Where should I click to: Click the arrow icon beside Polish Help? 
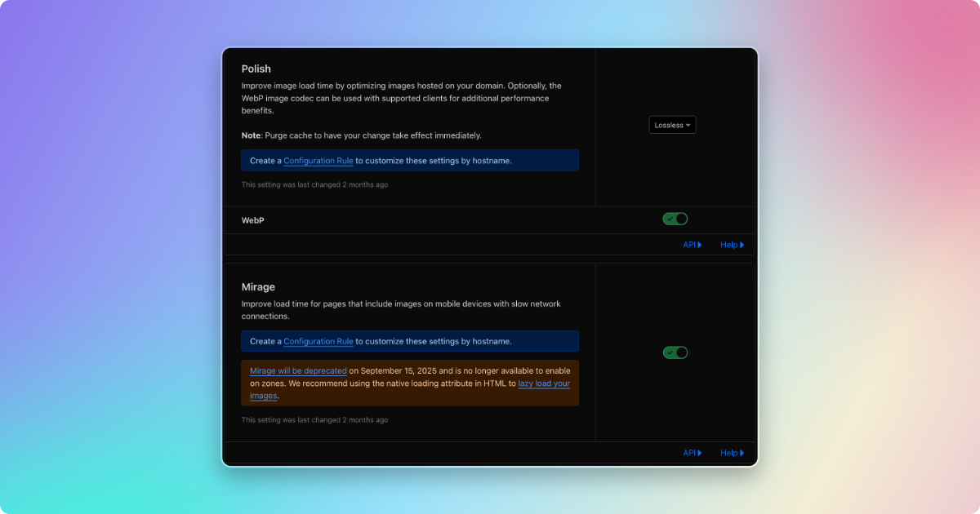click(x=742, y=245)
